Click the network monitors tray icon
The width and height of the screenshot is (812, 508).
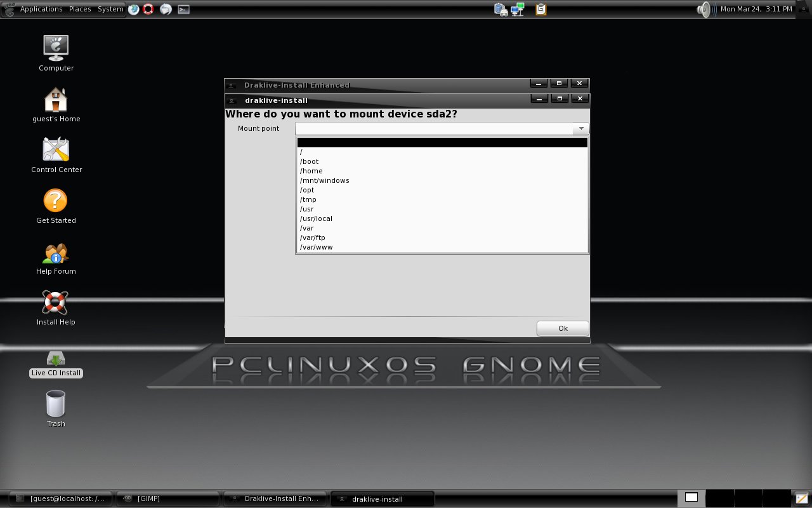(x=518, y=9)
